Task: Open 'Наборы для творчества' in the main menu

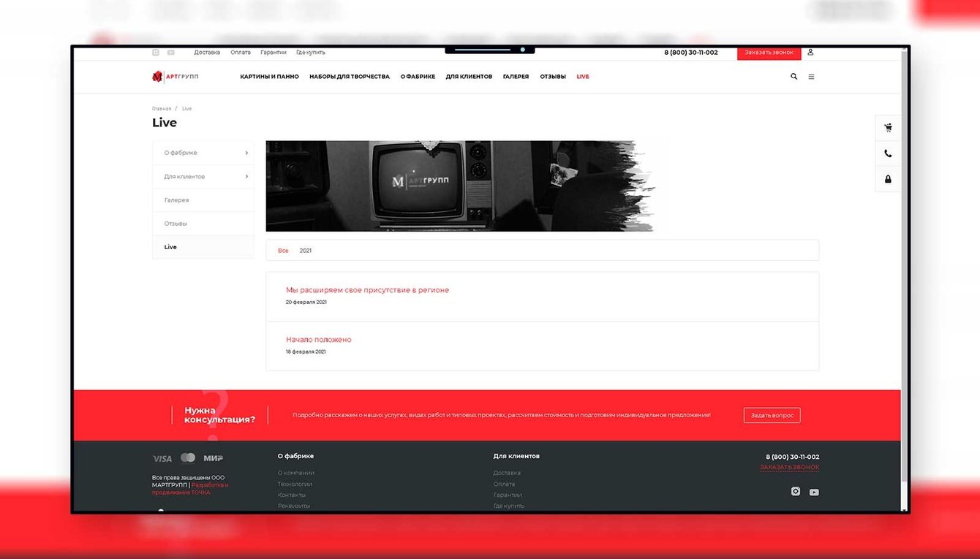Action: (350, 77)
